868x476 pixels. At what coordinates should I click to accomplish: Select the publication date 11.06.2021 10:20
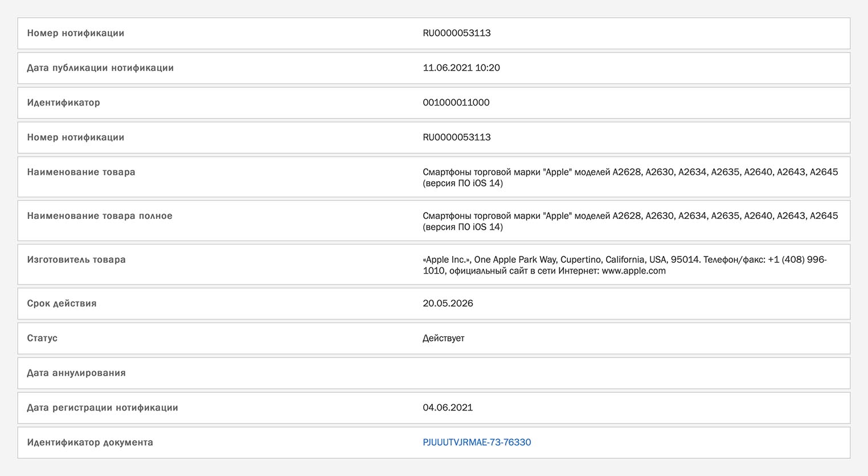(x=461, y=68)
